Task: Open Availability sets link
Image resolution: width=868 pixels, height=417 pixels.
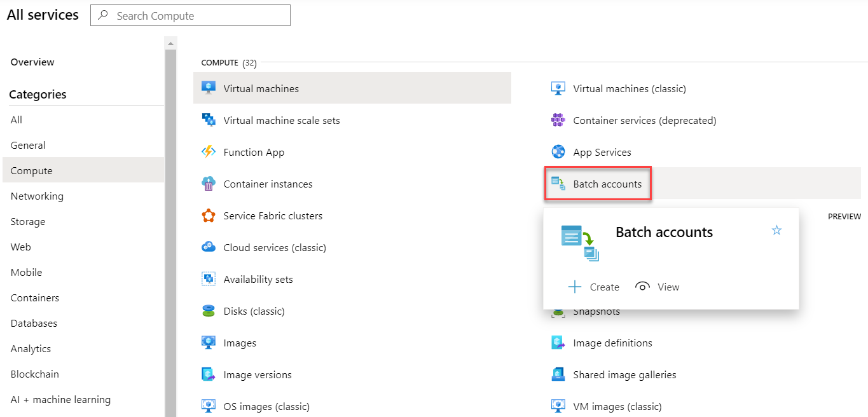Action: (x=258, y=279)
